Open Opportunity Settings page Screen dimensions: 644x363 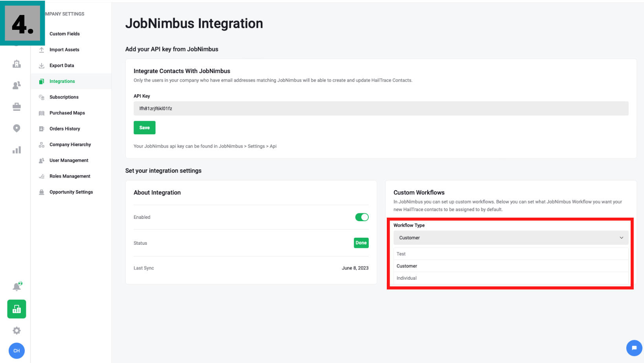(x=71, y=192)
